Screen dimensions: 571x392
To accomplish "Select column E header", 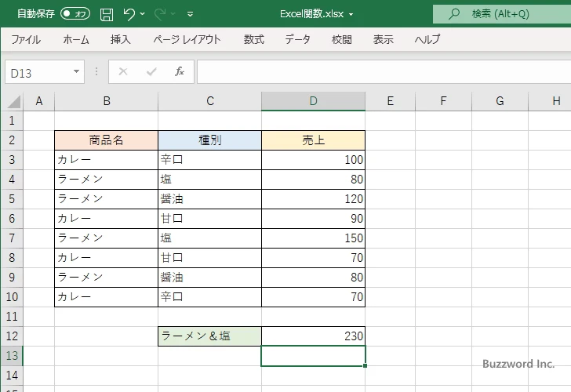I will [x=390, y=101].
